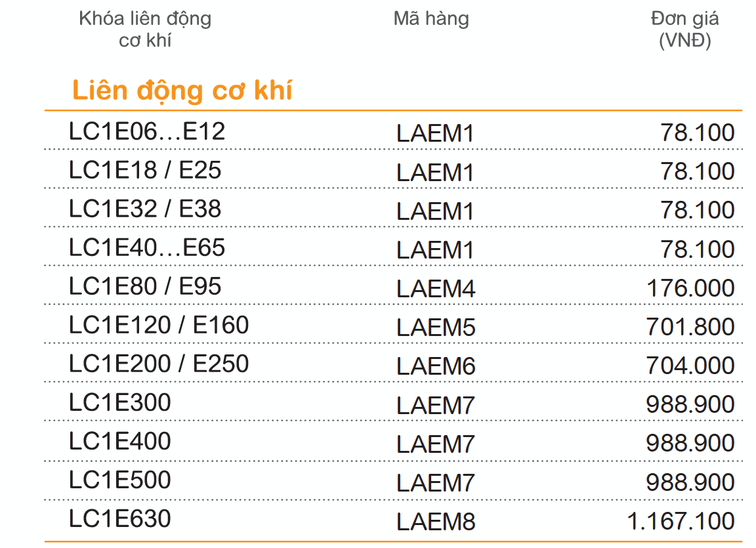Viewport: 756px width, 548px height.
Task: Click the 'Liên động cơ khí' heading
Action: pyautogui.click(x=182, y=90)
